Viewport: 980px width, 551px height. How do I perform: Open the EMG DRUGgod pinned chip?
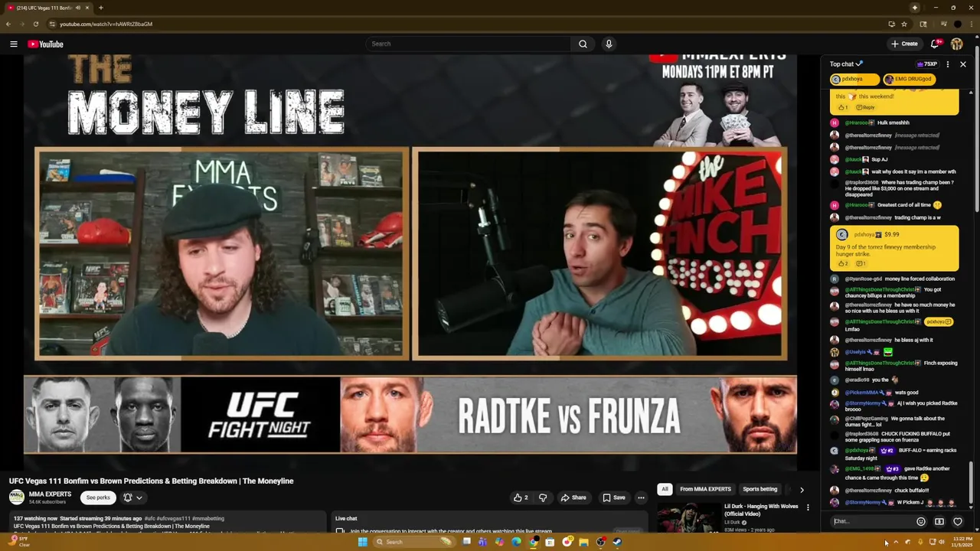tap(909, 79)
